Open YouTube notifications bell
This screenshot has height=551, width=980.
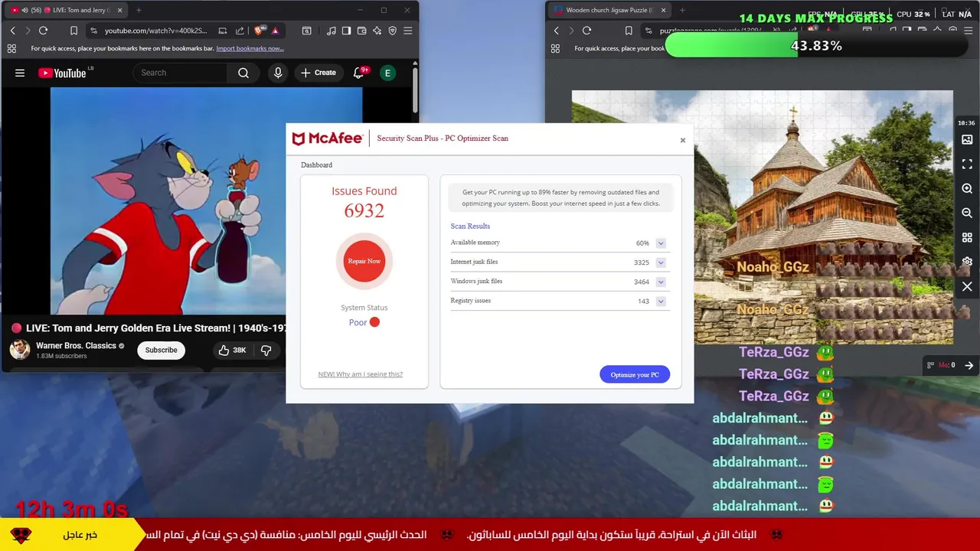[x=359, y=73]
